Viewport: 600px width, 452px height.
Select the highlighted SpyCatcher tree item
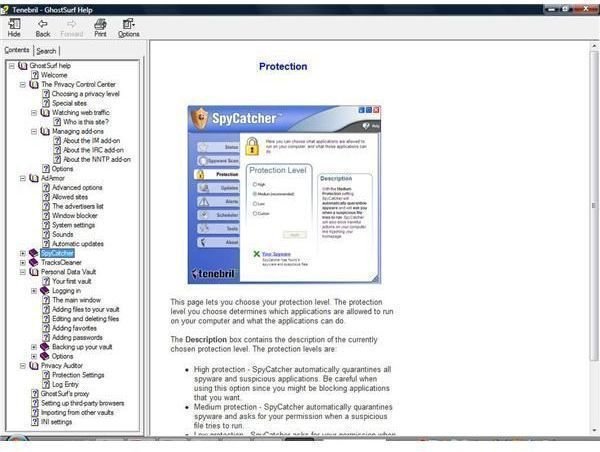pyautogui.click(x=57, y=253)
